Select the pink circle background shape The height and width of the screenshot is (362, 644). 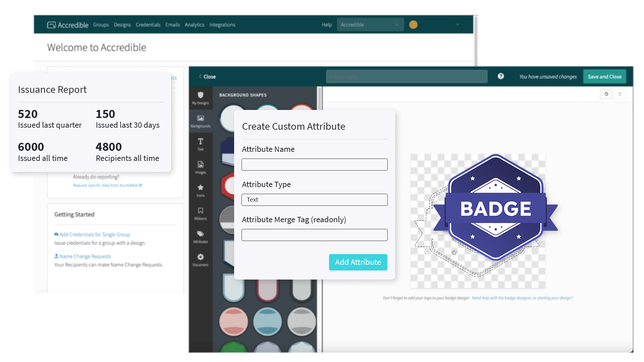tap(233, 322)
